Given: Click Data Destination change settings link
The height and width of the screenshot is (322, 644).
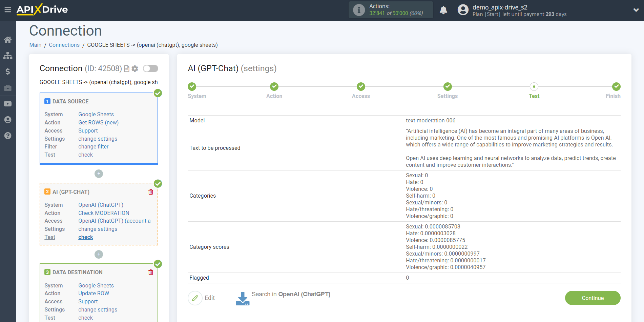Looking at the screenshot, I should 98,309.
